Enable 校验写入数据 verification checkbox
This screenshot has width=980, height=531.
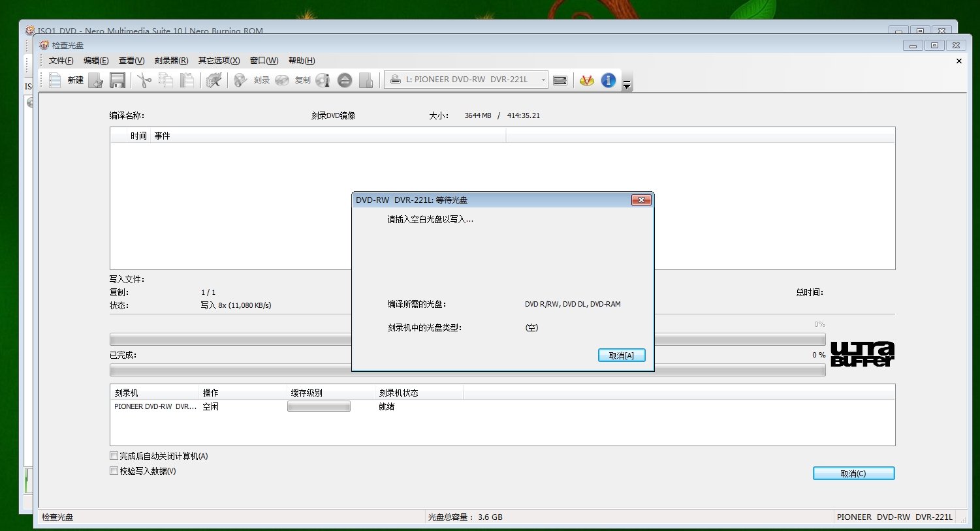point(114,470)
